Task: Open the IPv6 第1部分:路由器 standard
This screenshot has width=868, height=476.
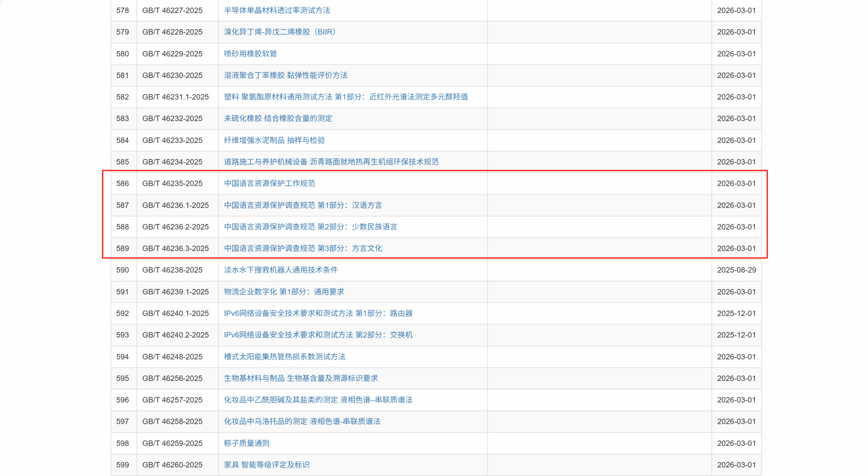Action: point(318,313)
